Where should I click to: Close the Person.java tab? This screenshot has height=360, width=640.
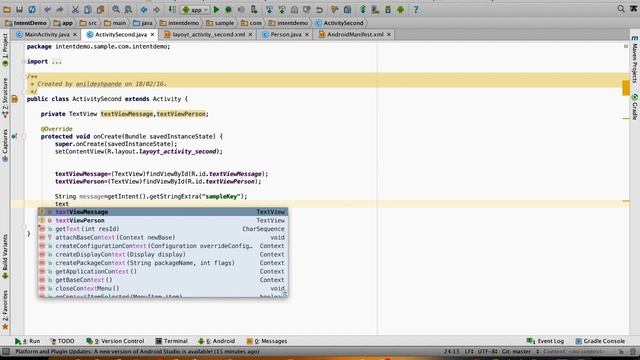(307, 35)
